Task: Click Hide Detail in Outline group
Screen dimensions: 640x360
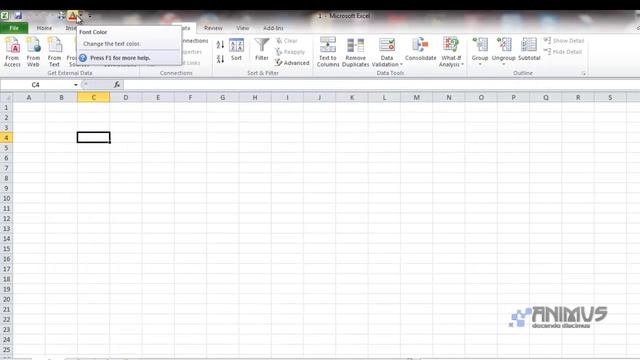Action: coord(563,52)
